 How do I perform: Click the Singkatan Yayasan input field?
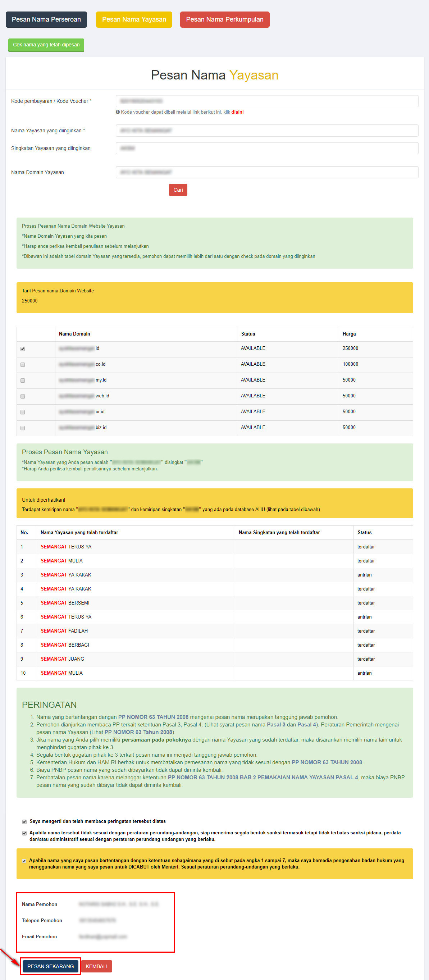pyautogui.click(x=266, y=149)
